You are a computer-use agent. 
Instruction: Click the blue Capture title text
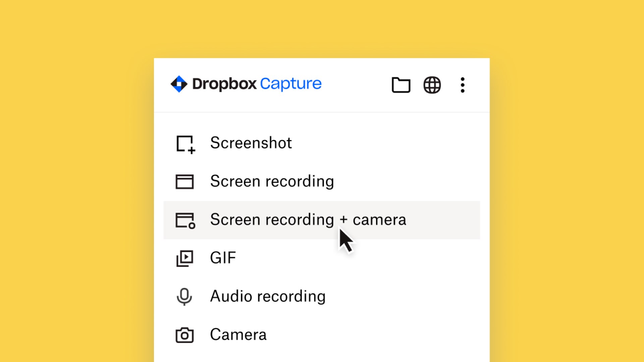(290, 84)
